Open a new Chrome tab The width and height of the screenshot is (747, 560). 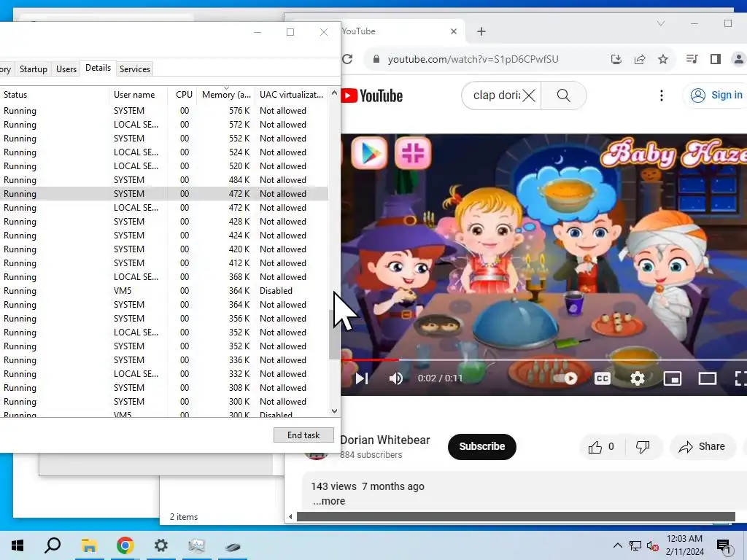(x=481, y=31)
